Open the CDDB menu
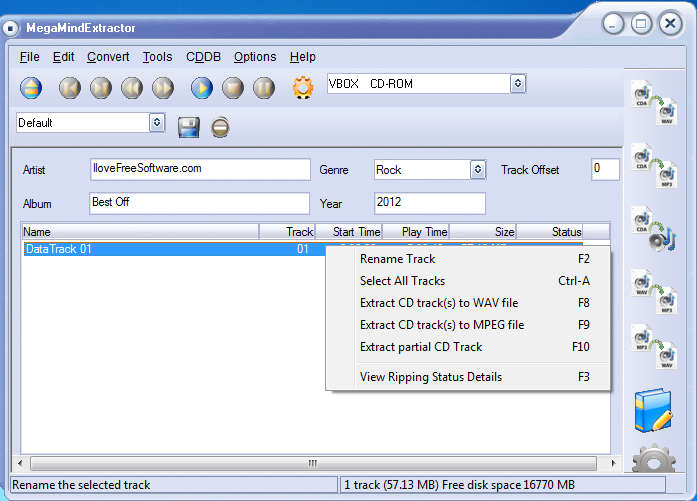The width and height of the screenshot is (697, 501). [203, 57]
